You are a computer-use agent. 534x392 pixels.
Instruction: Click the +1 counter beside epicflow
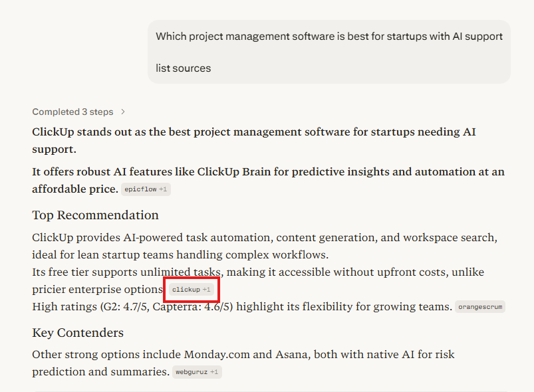coord(164,189)
